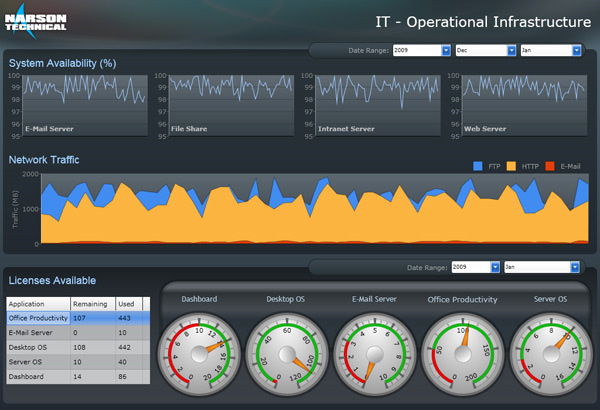Image resolution: width=600 pixels, height=410 pixels.
Task: Click the Web Server availability chart
Action: click(x=524, y=104)
